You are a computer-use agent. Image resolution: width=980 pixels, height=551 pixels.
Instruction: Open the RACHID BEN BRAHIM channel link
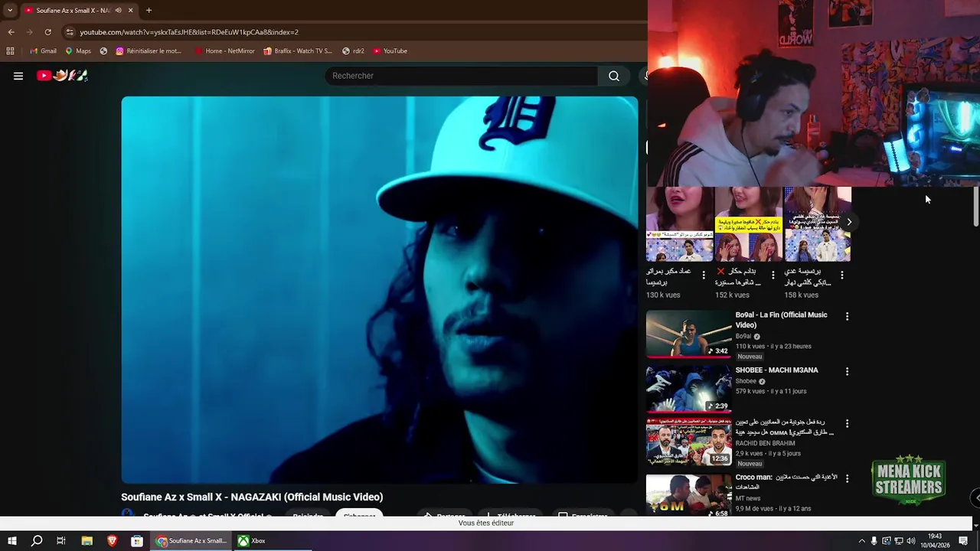[765, 443]
